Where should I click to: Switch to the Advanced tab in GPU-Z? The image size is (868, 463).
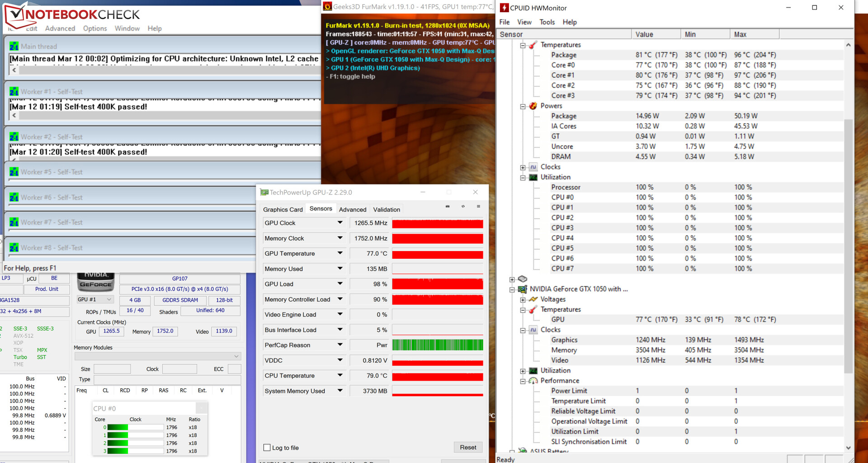tap(353, 210)
